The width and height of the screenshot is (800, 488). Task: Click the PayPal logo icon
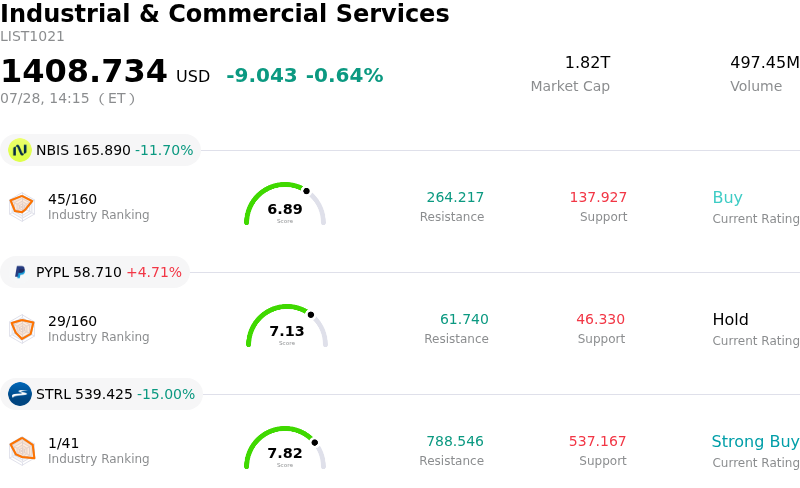(20, 272)
